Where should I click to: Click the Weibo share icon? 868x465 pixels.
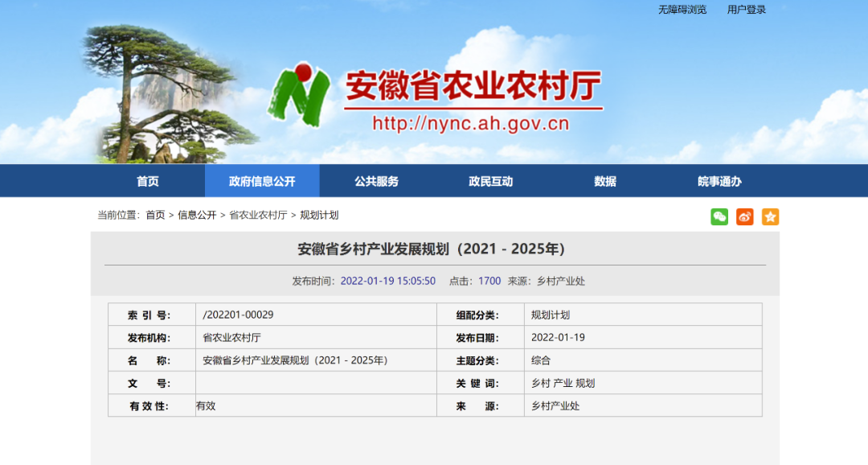[x=745, y=216]
